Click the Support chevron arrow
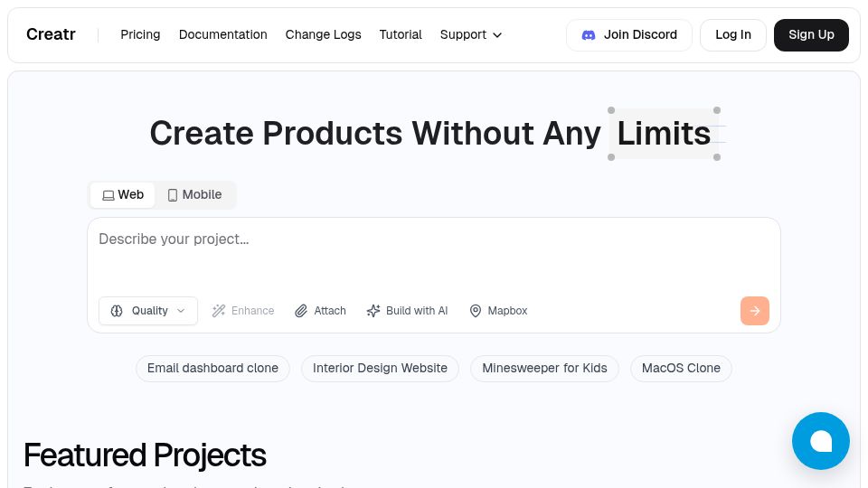 497,35
